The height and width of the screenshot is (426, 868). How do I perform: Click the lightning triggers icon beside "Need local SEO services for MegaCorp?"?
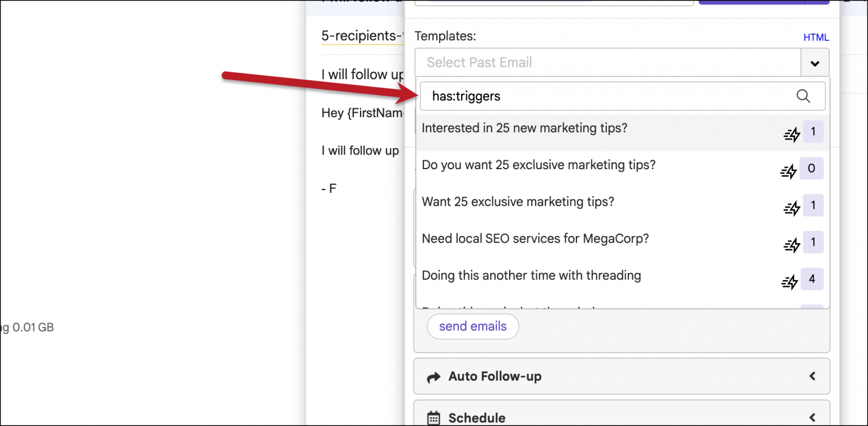(x=792, y=244)
